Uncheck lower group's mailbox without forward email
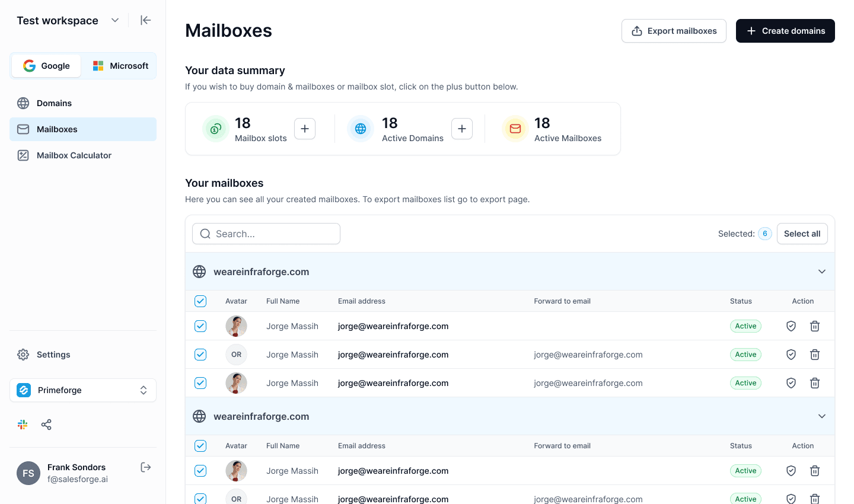Image resolution: width=854 pixels, height=504 pixels. [x=200, y=471]
